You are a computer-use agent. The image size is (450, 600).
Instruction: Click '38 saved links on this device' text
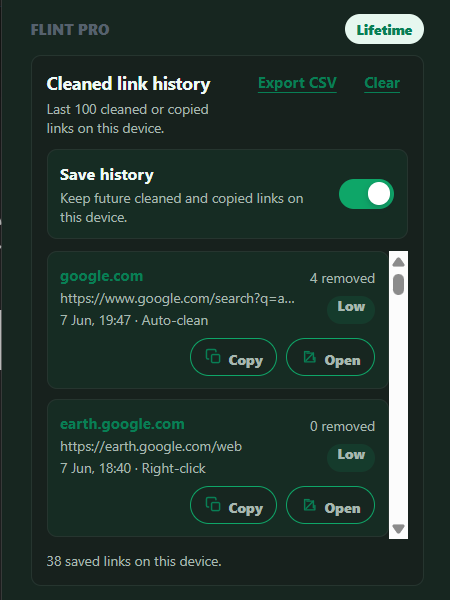coord(134,561)
